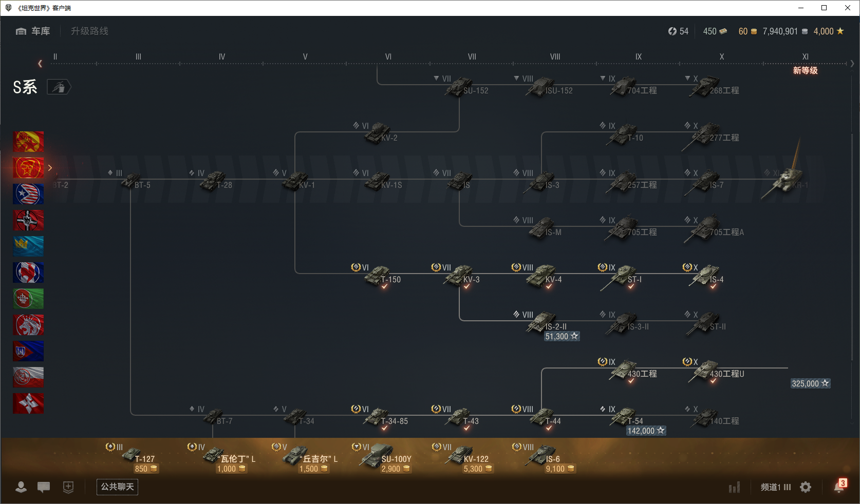Buy premium IS-6 for 9,100 gold

pyautogui.click(x=560, y=469)
